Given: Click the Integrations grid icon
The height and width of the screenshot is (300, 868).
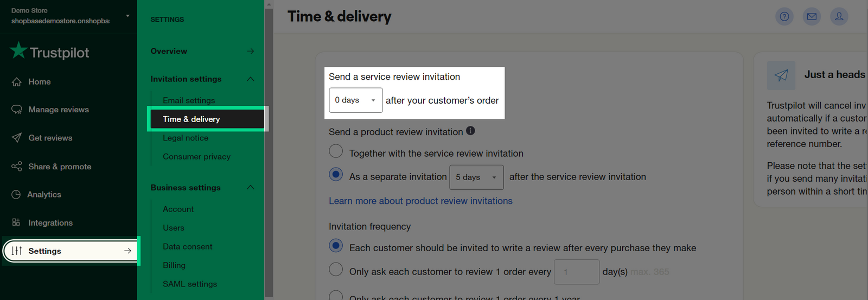Looking at the screenshot, I should (16, 222).
